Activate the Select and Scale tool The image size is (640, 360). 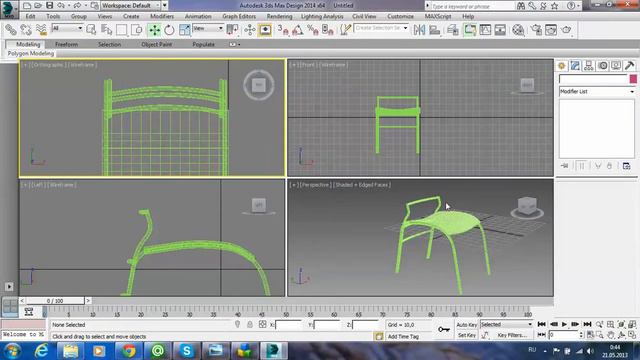(184, 30)
